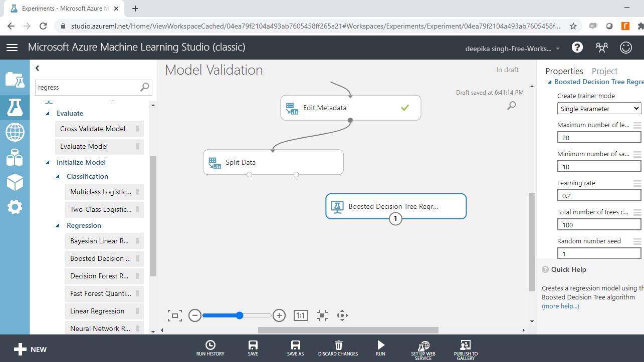The image size is (644, 362).
Task: Click the feedback smiley icon
Action: (x=626, y=47)
